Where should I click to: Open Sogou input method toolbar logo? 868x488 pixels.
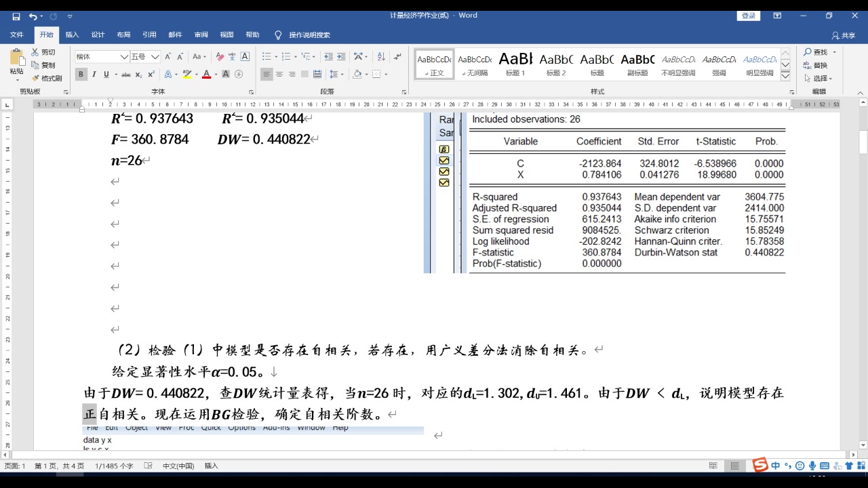760,465
